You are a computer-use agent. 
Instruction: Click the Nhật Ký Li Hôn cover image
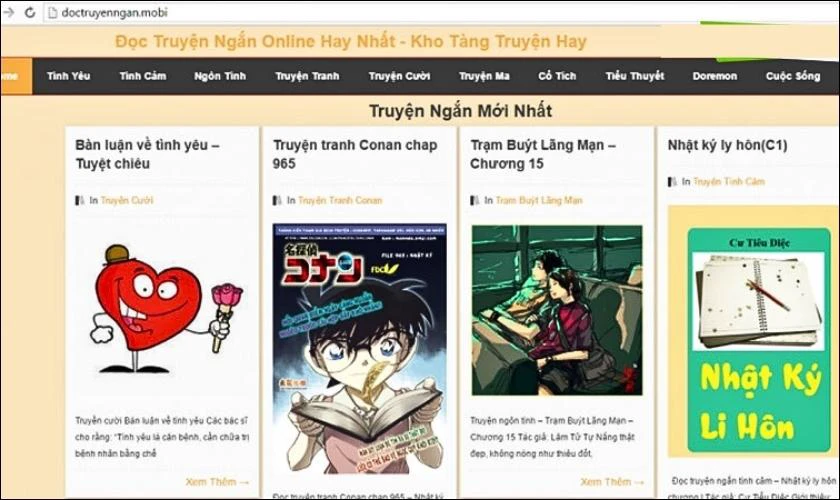759,340
